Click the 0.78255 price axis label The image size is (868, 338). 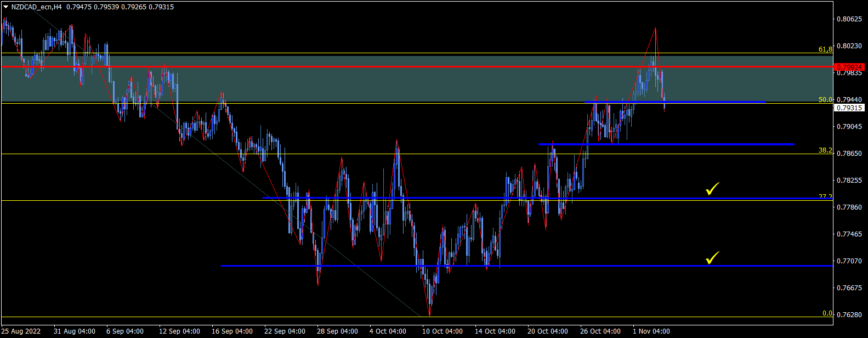coord(849,181)
